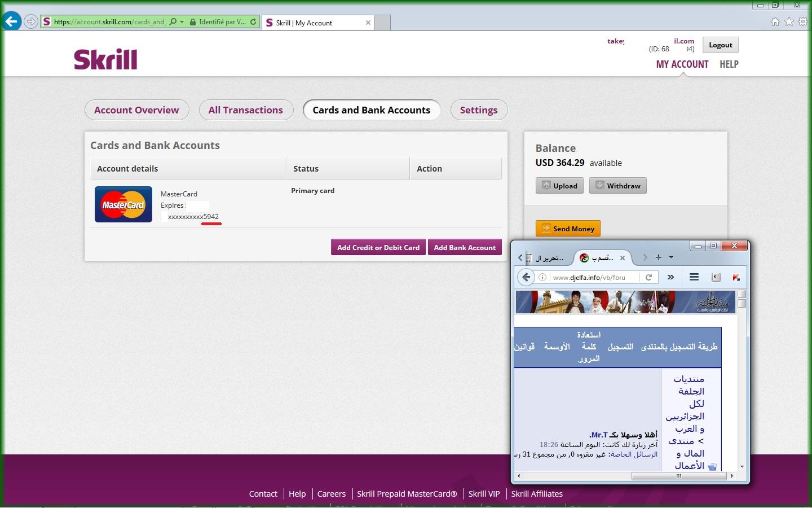Click the IE forward arrow button
Screen dimensions: 812x508
[31, 22]
